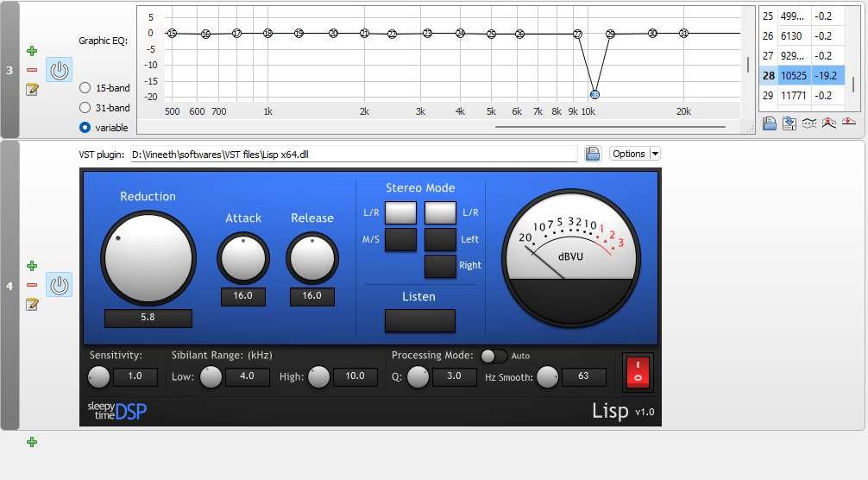This screenshot has width=868, height=480.
Task: Click the Release value field 16.0
Action: (x=312, y=297)
